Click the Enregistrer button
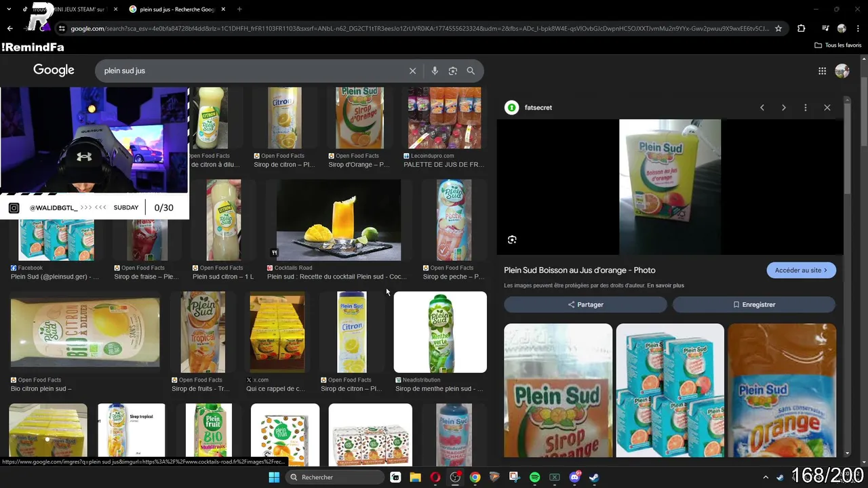The width and height of the screenshot is (868, 488). pyautogui.click(x=754, y=304)
